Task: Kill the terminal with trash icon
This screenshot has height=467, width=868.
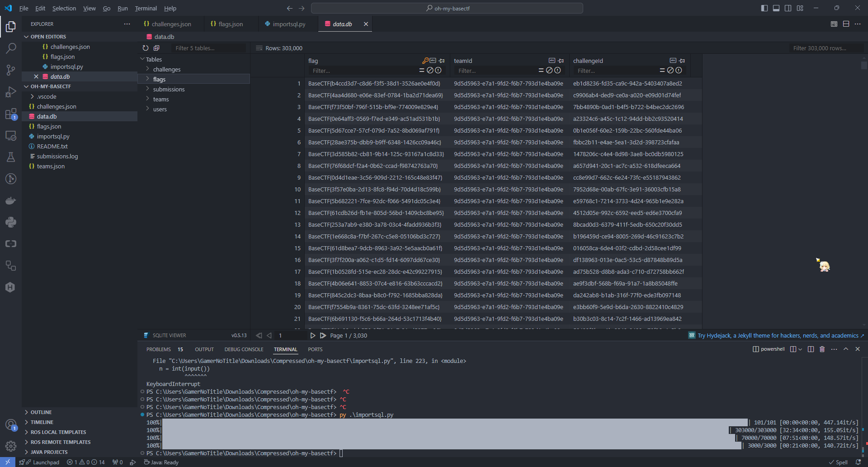Action: [x=822, y=349]
